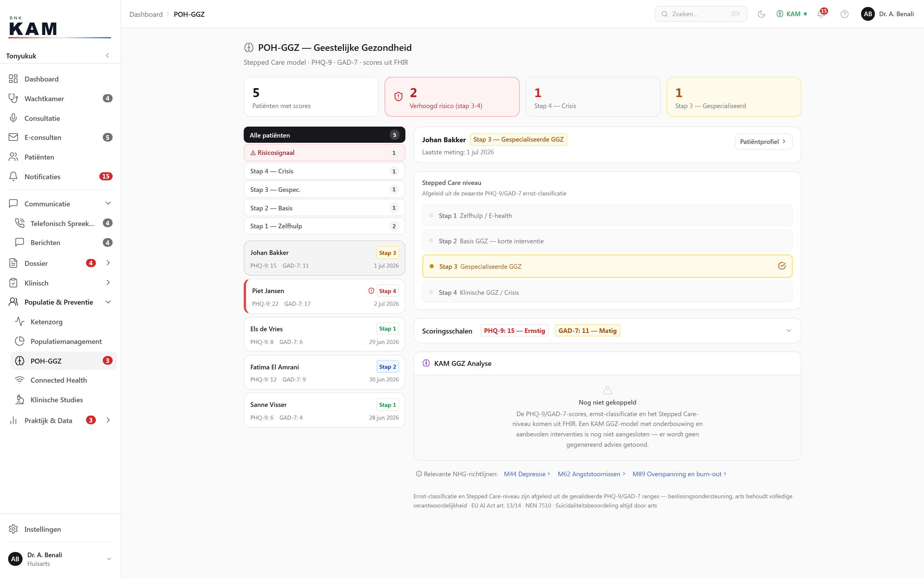Screen dimensions: 924x578
Task: Filter by Stap 1 — Zelfhulp
Action: tap(324, 226)
